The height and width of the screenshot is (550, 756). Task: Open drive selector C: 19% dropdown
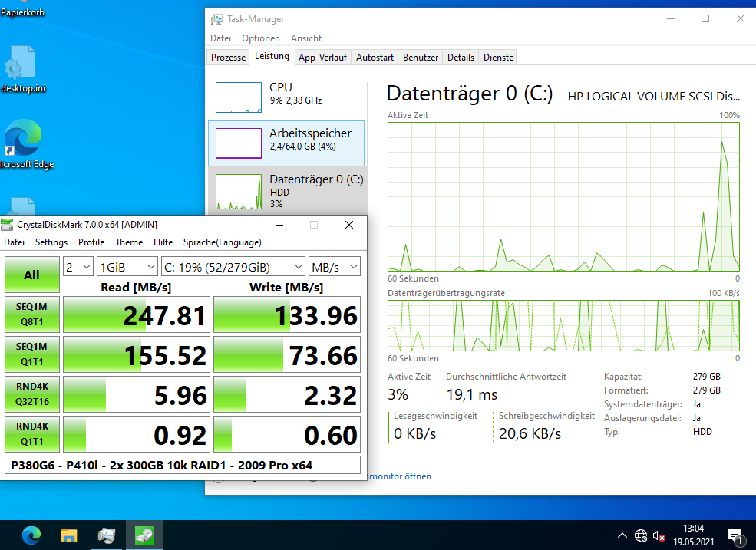233,267
